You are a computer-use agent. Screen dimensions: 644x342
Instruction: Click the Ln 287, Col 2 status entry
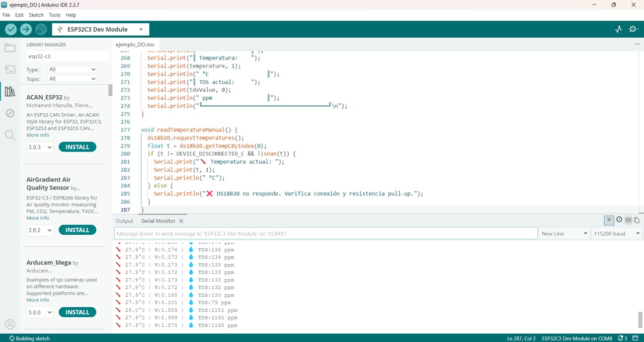pos(521,338)
